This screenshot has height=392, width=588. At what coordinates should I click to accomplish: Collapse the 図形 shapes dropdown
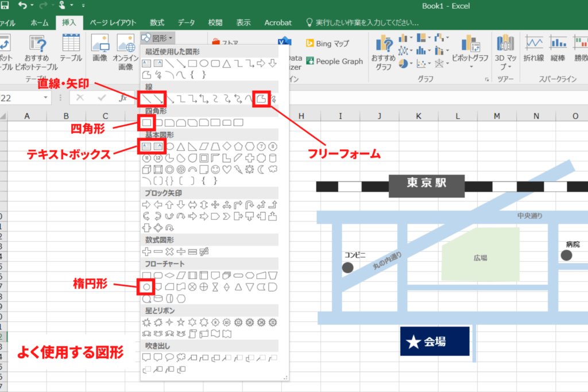click(x=158, y=38)
